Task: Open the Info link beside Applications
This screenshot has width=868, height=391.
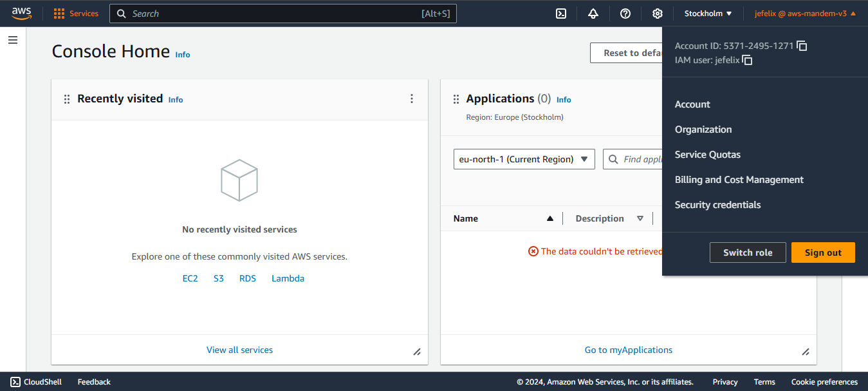Action: (564, 100)
